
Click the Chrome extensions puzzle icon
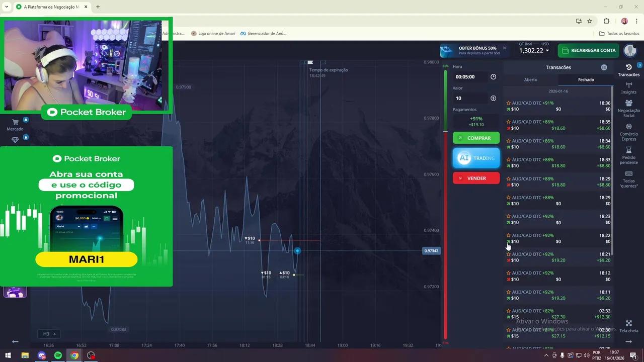[x=606, y=21]
